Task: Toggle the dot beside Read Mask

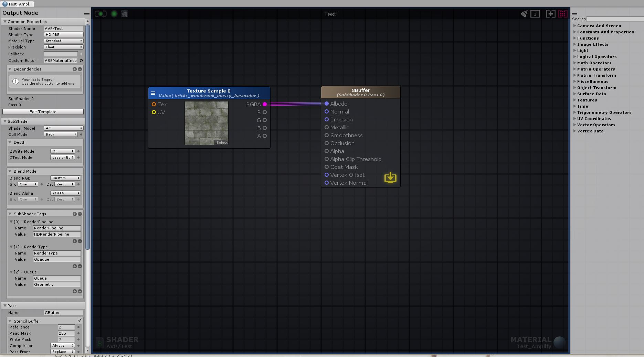Action: coord(78,333)
